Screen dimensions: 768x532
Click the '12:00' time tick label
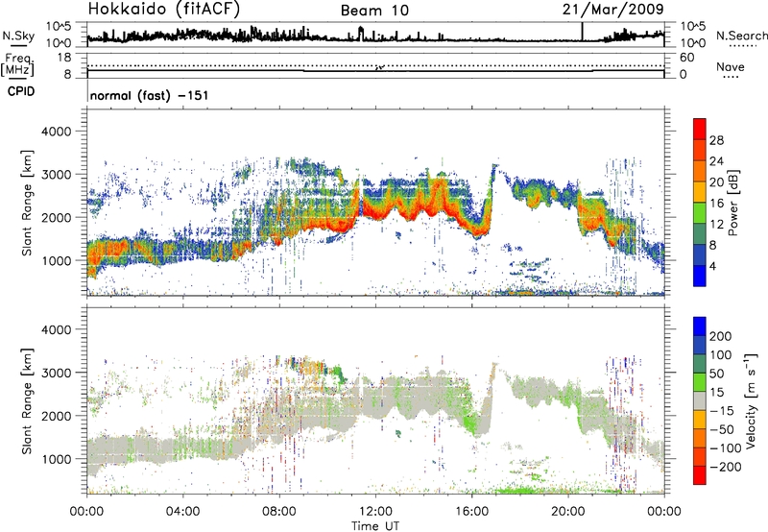point(375,512)
